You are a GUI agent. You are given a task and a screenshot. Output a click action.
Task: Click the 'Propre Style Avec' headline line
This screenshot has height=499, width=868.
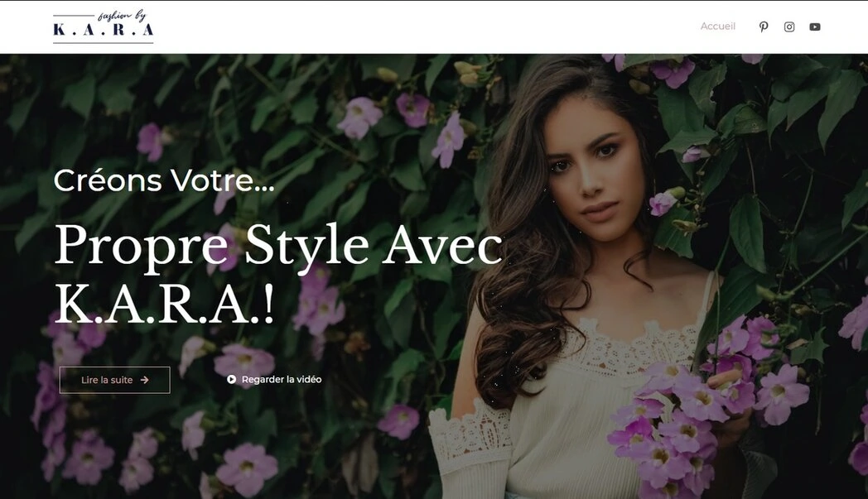tap(278, 246)
